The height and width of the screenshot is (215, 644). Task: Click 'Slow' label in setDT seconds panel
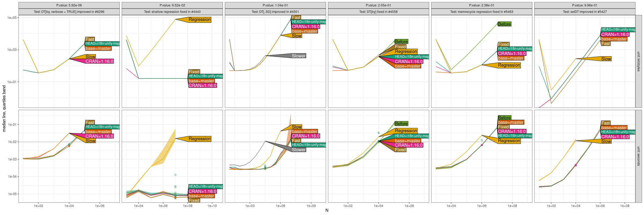tap(606, 141)
